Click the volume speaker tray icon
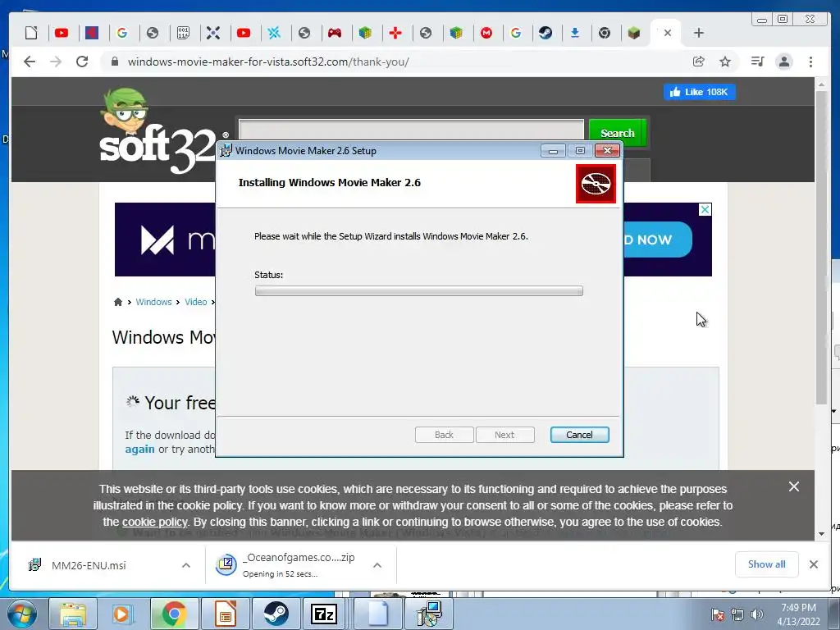 coord(757,614)
